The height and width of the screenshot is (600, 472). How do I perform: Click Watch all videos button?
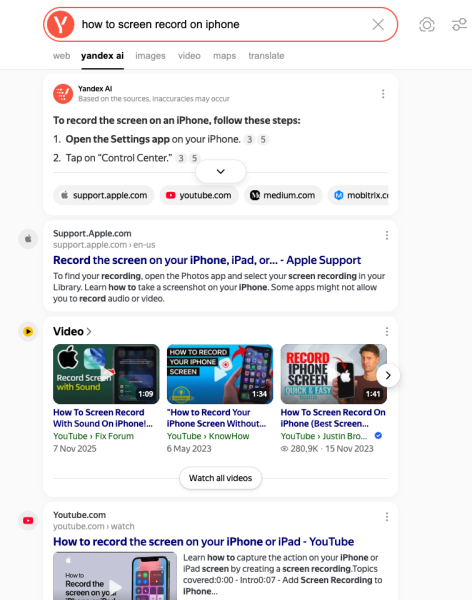[x=220, y=478]
